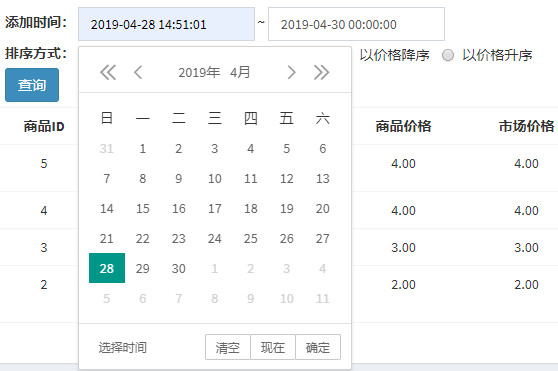
Task: Open 选择时间 time picker
Action: (123, 348)
